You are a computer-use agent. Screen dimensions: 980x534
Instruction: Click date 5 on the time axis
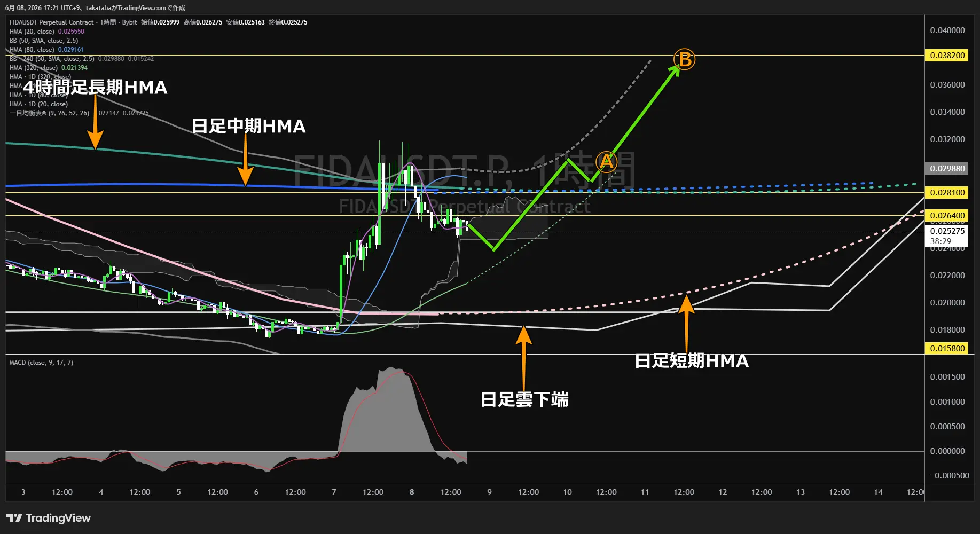[x=178, y=492]
